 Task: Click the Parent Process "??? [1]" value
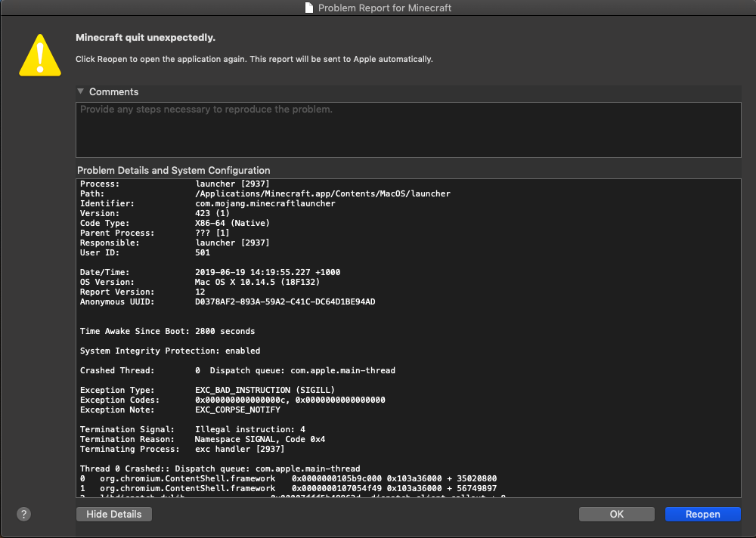pyautogui.click(x=212, y=233)
